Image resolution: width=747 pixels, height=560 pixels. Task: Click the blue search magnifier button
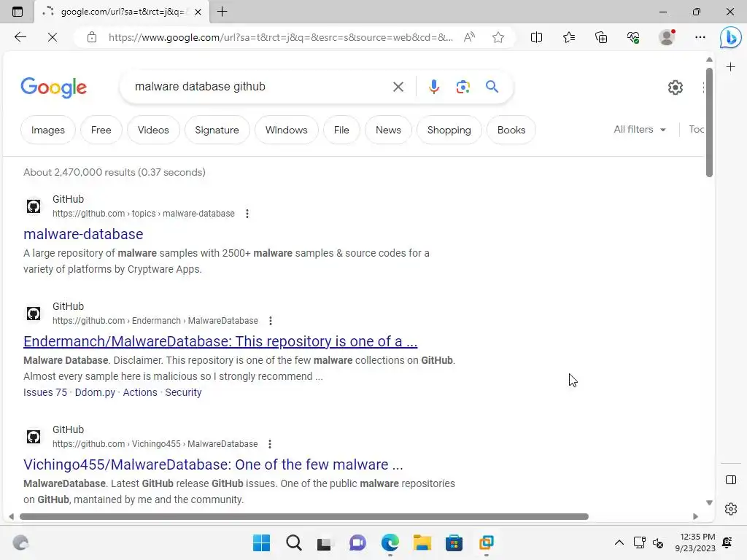click(x=492, y=87)
